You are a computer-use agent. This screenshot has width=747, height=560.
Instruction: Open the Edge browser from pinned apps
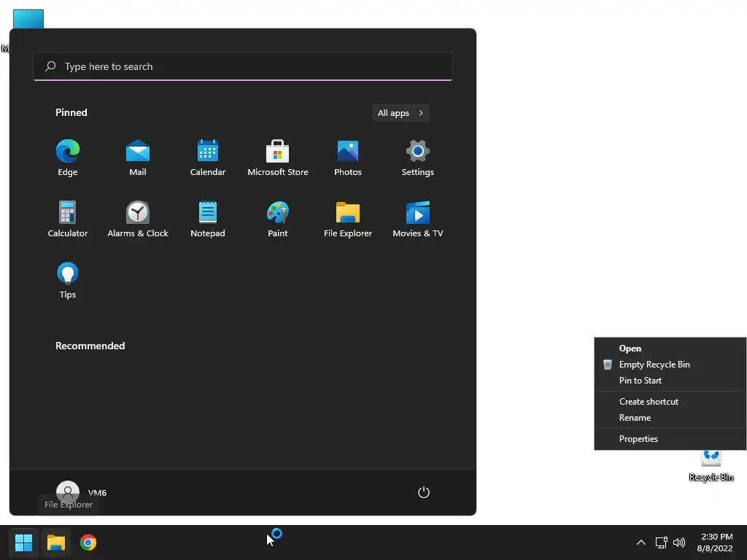68,158
